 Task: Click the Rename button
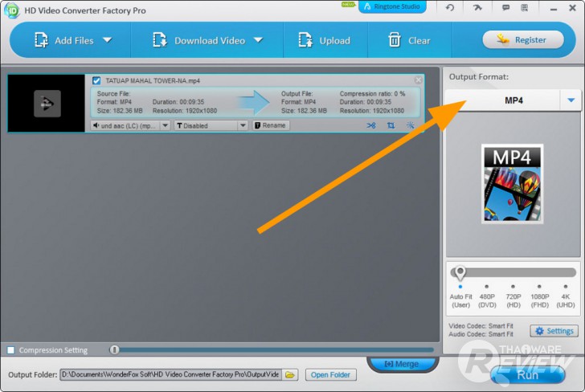(271, 125)
